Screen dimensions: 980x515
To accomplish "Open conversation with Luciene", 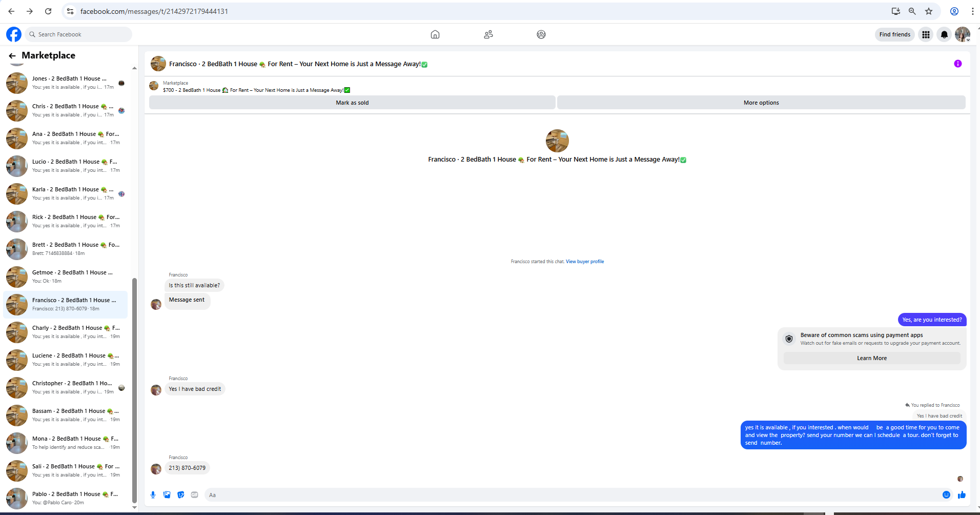I will click(66, 360).
